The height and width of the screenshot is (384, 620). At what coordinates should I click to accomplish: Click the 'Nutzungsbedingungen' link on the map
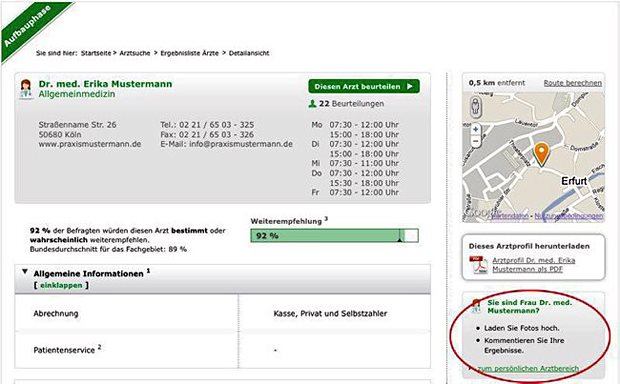pos(569,216)
